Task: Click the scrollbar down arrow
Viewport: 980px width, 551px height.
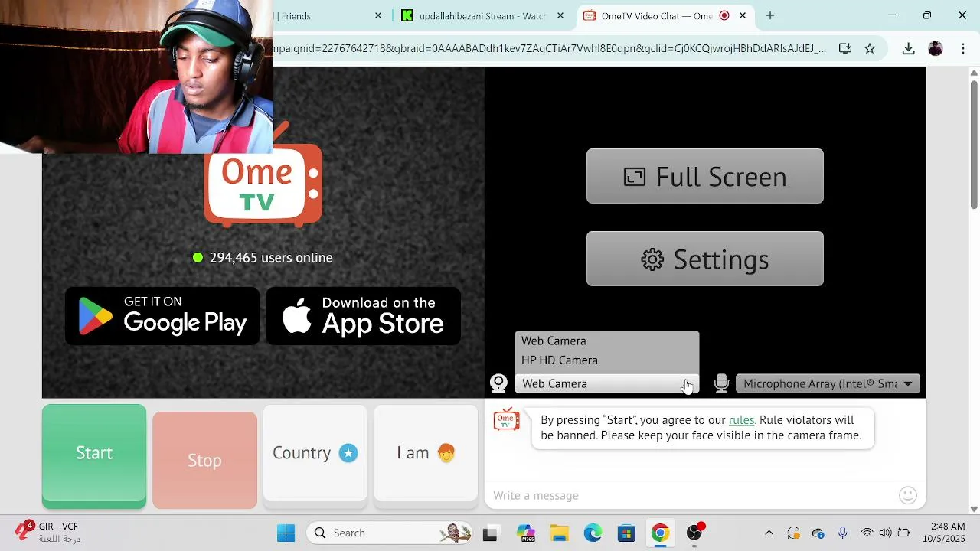Action: (x=974, y=509)
